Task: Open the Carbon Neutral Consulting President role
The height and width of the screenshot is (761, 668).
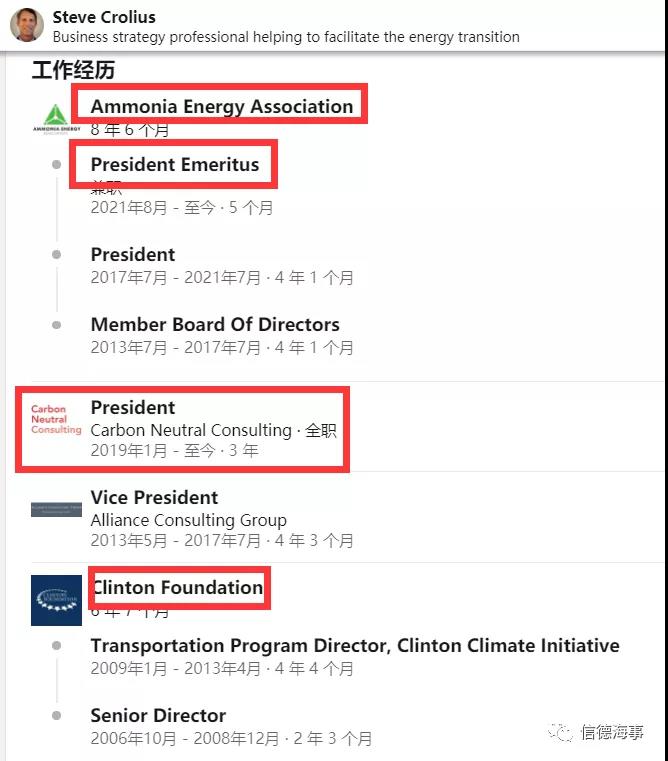Action: 133,408
